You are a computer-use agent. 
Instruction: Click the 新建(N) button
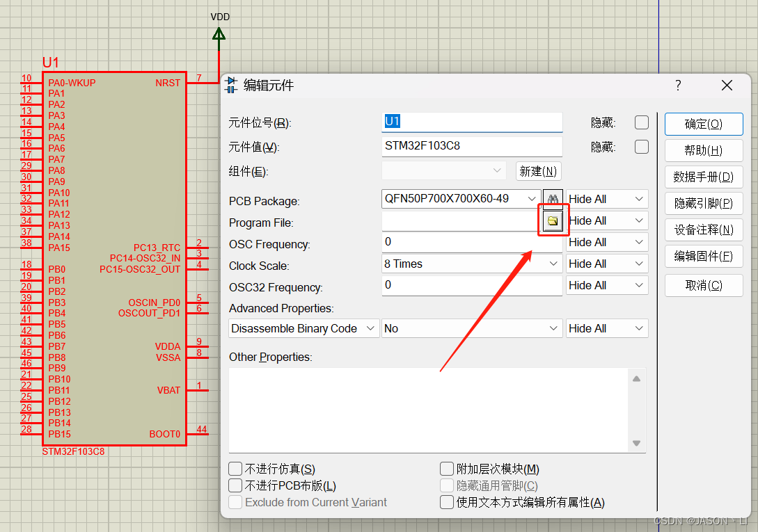(x=538, y=171)
